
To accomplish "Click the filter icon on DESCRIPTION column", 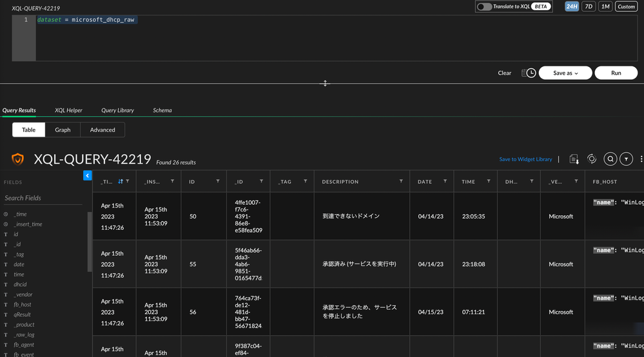I will coord(401,182).
